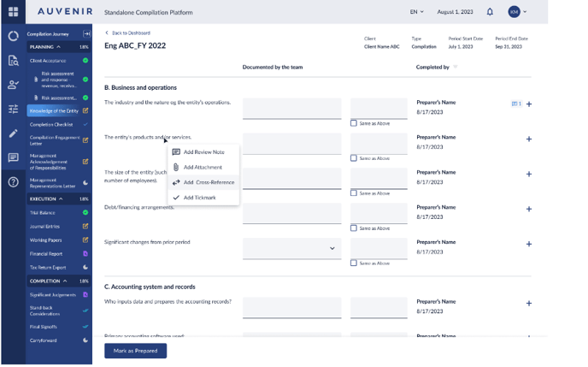Viewport: 588px width, 367px height.
Task: Open the document search icon in sidebar
Action: [x=13, y=61]
